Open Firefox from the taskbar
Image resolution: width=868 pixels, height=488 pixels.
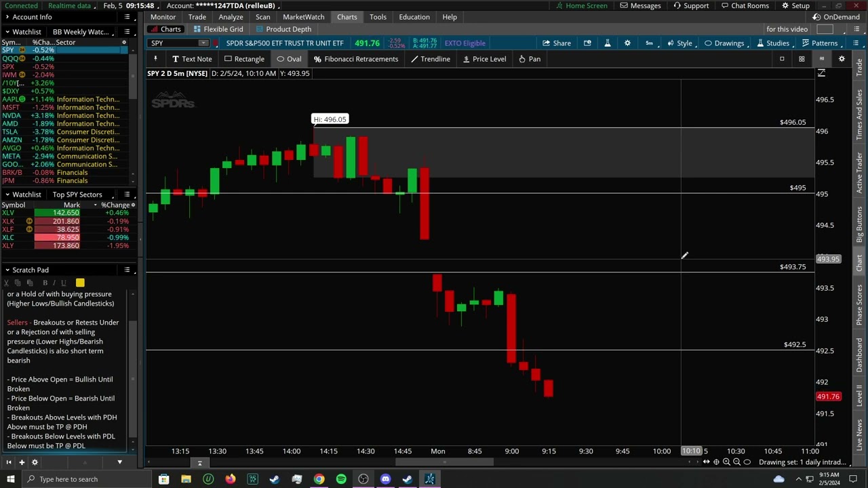point(231,479)
